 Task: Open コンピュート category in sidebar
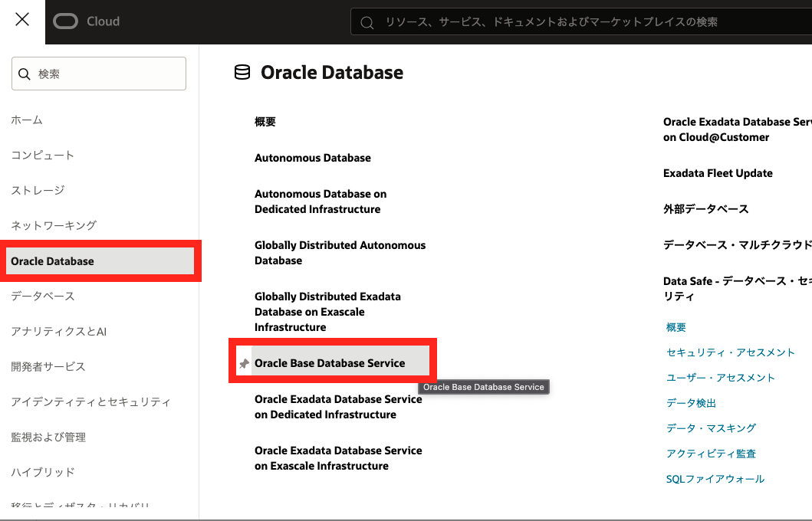tap(43, 156)
